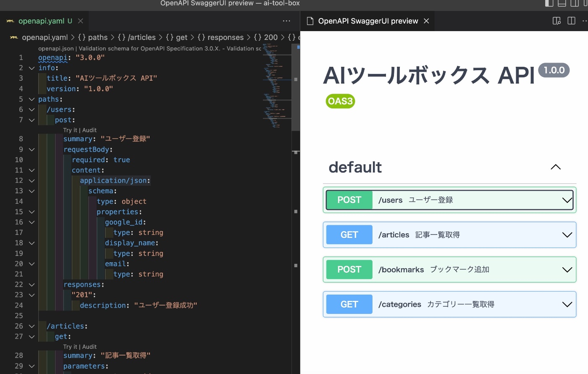The image size is (588, 374).
Task: Fold the content block at line 11
Action: point(31,170)
